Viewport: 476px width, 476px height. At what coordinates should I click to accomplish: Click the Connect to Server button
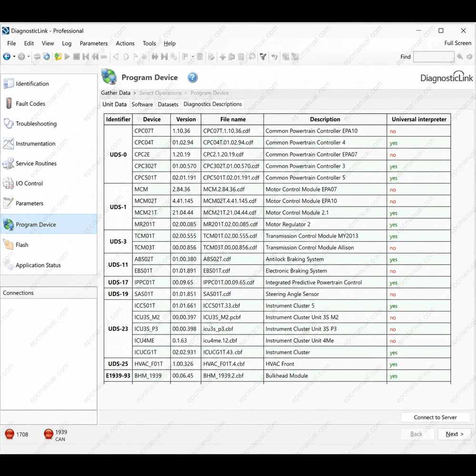click(435, 417)
